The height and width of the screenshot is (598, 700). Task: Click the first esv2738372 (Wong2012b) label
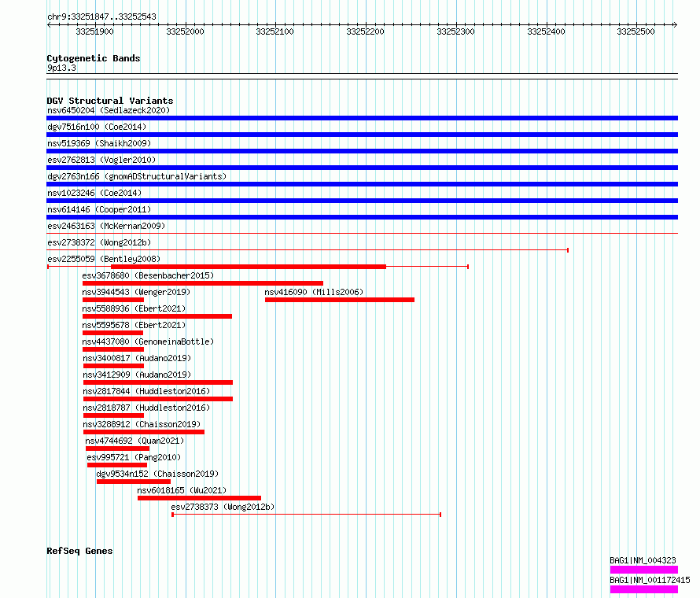[x=99, y=242]
